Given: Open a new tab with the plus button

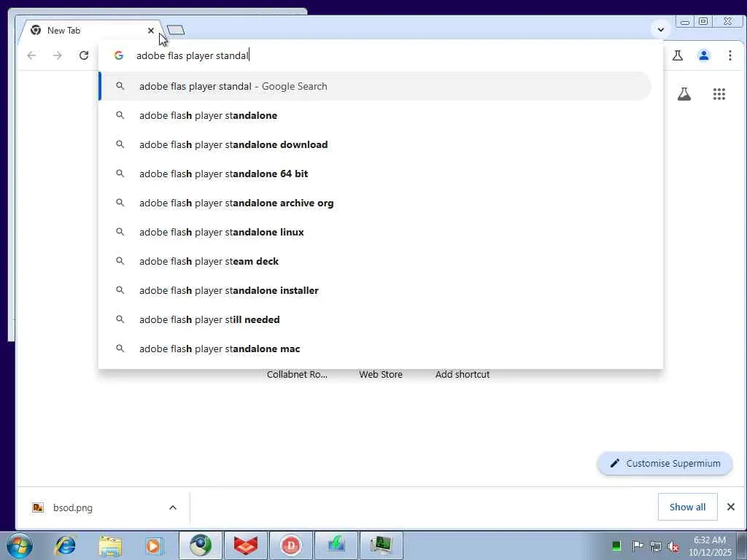Looking at the screenshot, I should click(x=176, y=31).
